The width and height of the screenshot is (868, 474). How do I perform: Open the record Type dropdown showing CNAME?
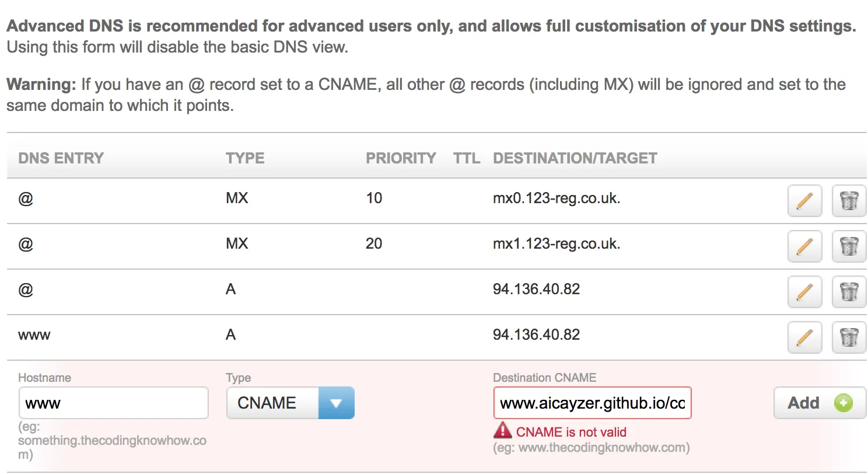(x=290, y=403)
